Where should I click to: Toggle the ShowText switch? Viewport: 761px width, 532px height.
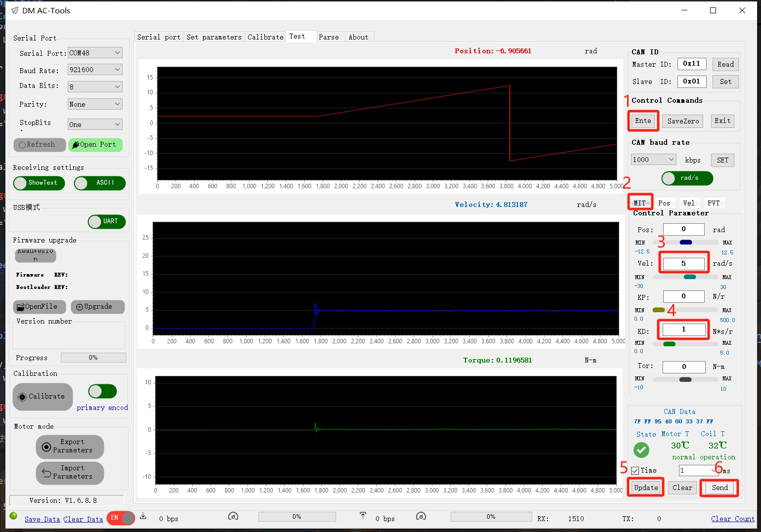[39, 183]
